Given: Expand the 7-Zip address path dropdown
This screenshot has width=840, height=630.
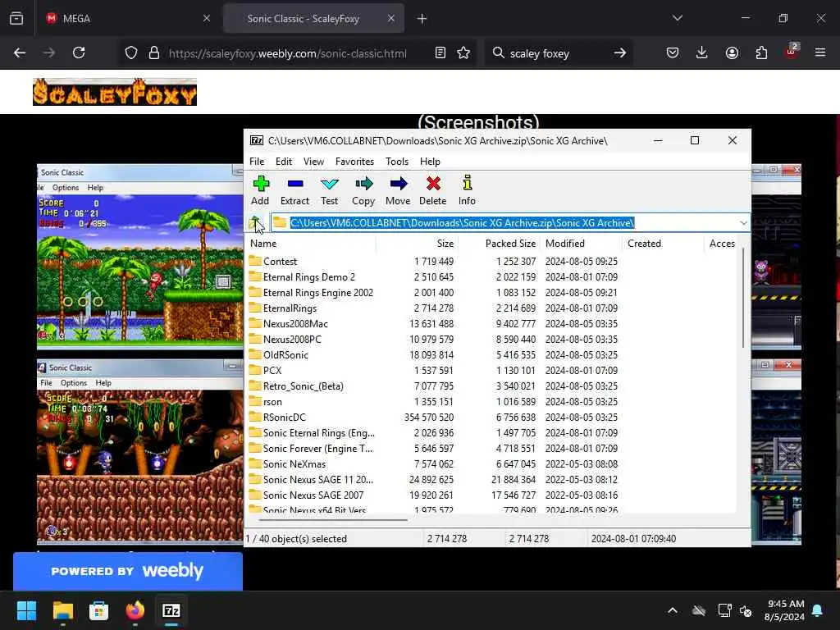Looking at the screenshot, I should 743,223.
